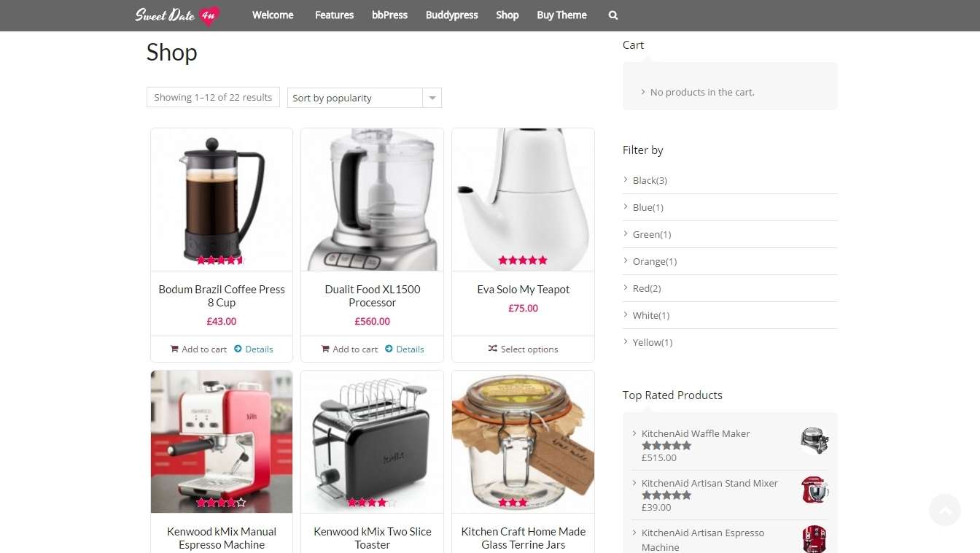Click the cart icon for Bodum Brazil Coffee Press
The height and width of the screenshot is (553, 980).
click(x=174, y=349)
